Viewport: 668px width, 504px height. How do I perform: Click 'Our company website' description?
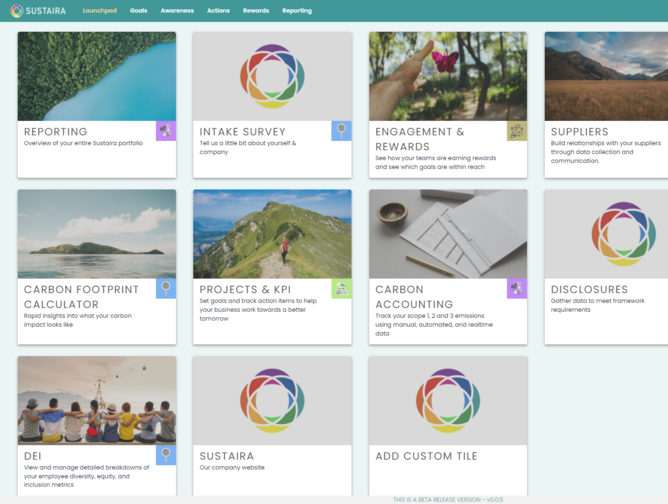[232, 467]
